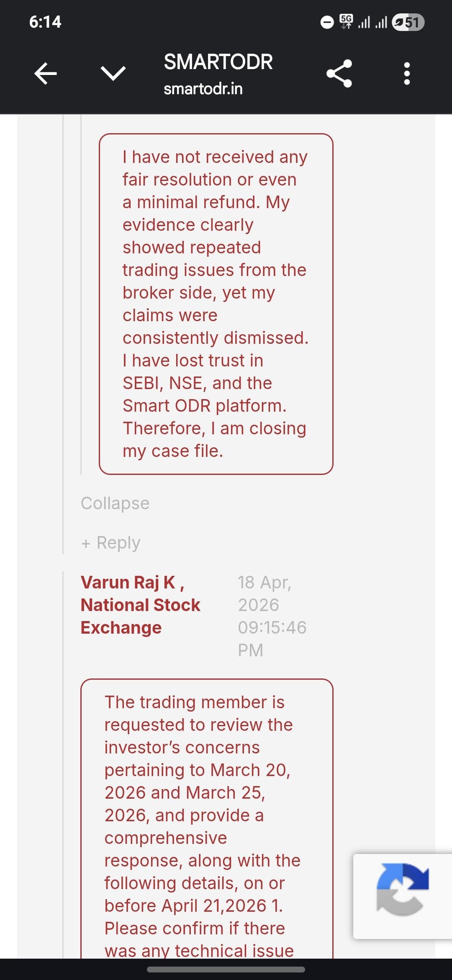Open the three-dot overflow menu
The image size is (452, 980).
[407, 74]
